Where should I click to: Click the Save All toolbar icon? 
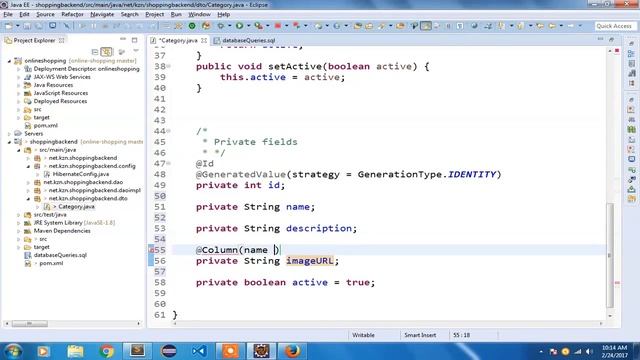point(38,26)
